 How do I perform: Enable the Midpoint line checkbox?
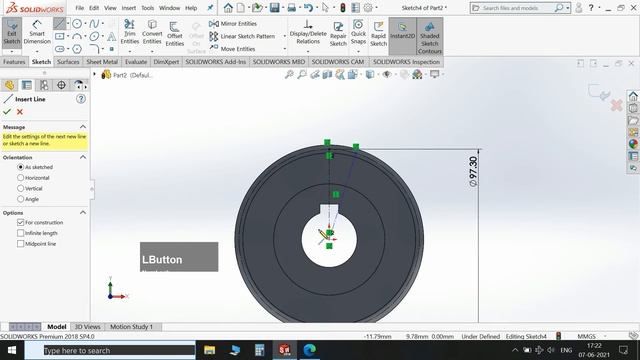click(20, 243)
